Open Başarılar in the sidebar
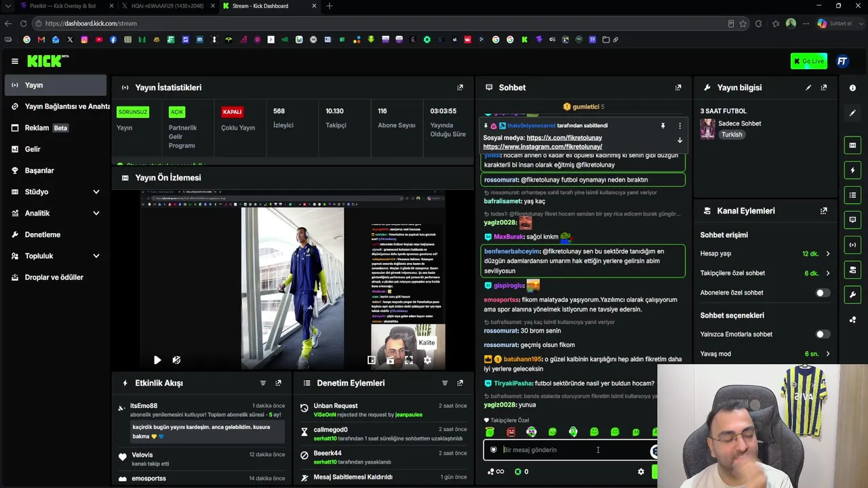Image resolution: width=868 pixels, height=488 pixels. [x=56, y=171]
